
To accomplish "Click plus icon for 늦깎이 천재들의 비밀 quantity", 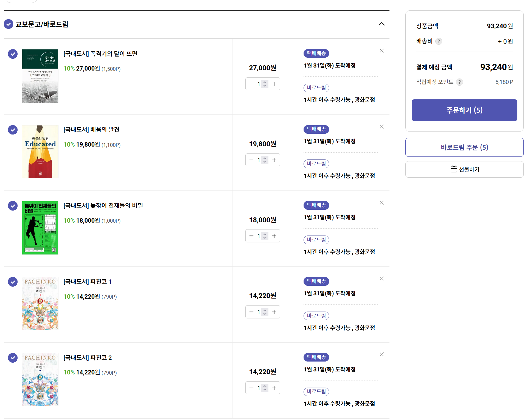I will point(274,236).
